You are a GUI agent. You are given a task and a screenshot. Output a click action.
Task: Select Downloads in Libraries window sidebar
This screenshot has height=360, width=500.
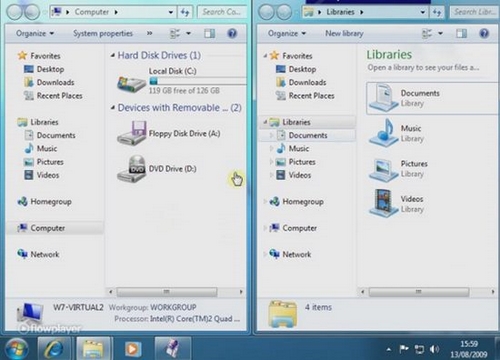click(301, 82)
